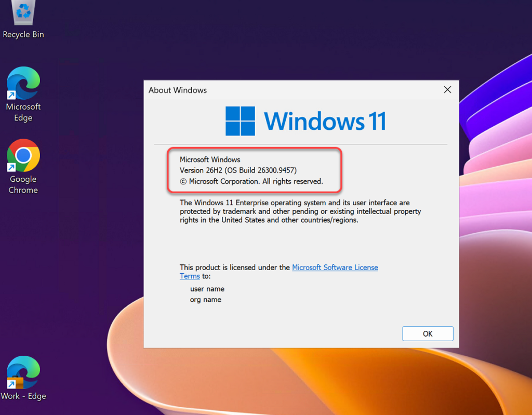Click the Windows 11 Enterprise trademark paragraph
Screen dimensions: 532x415
pos(300,211)
